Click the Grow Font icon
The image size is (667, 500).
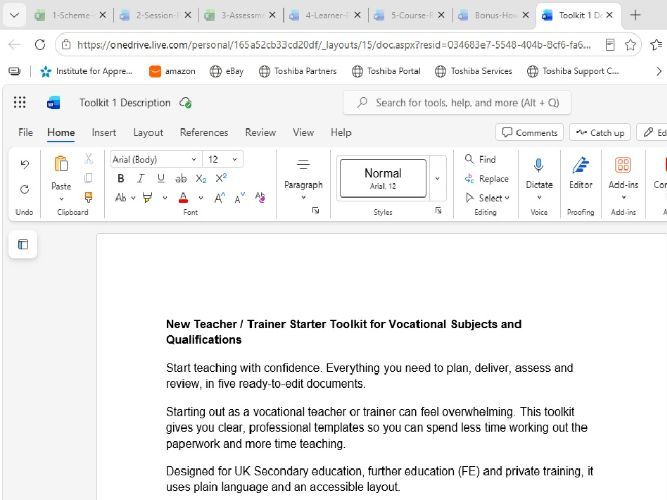click(x=219, y=197)
